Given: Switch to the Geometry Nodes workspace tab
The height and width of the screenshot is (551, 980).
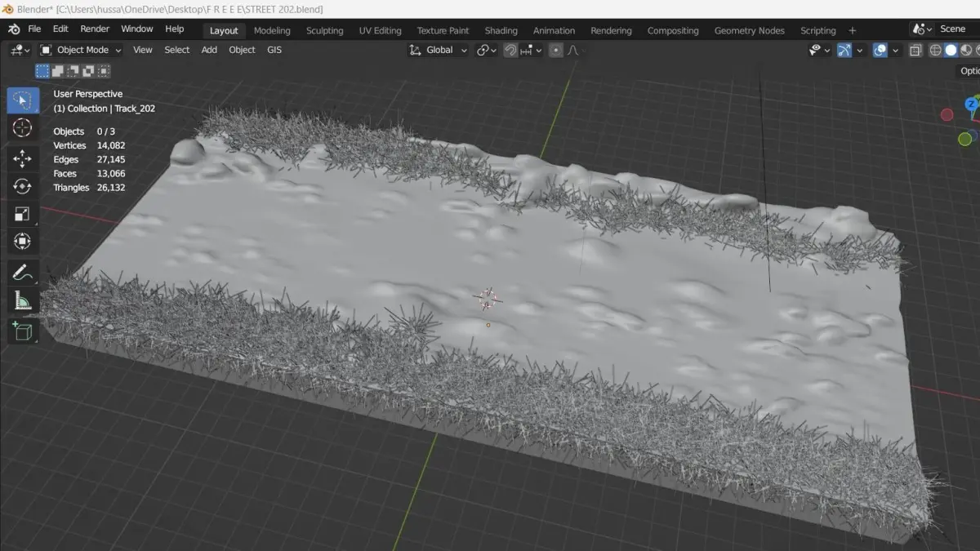Looking at the screenshot, I should tap(749, 30).
